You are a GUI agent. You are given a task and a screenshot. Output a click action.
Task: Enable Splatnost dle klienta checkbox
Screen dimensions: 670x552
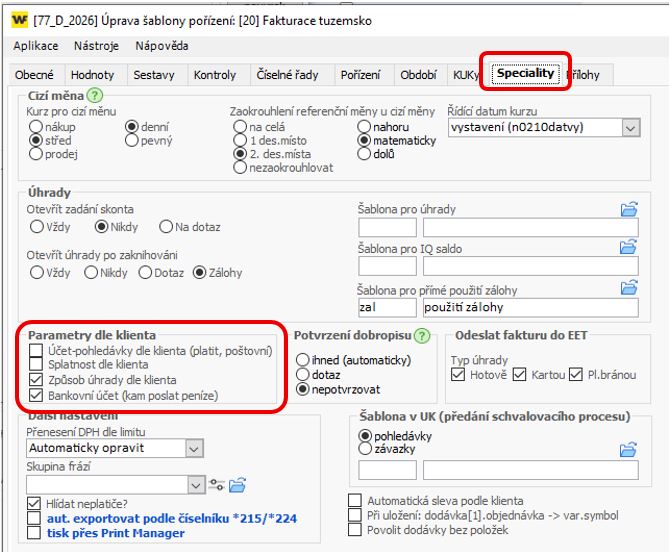tap(37, 365)
